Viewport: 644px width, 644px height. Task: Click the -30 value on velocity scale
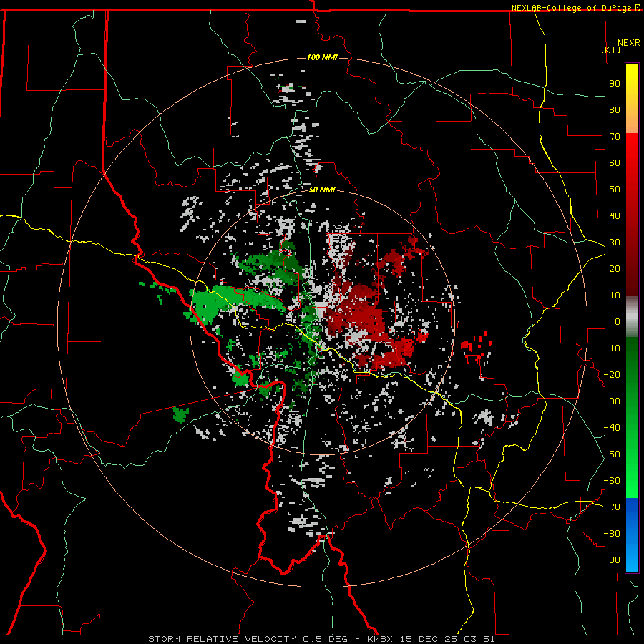[x=612, y=401]
